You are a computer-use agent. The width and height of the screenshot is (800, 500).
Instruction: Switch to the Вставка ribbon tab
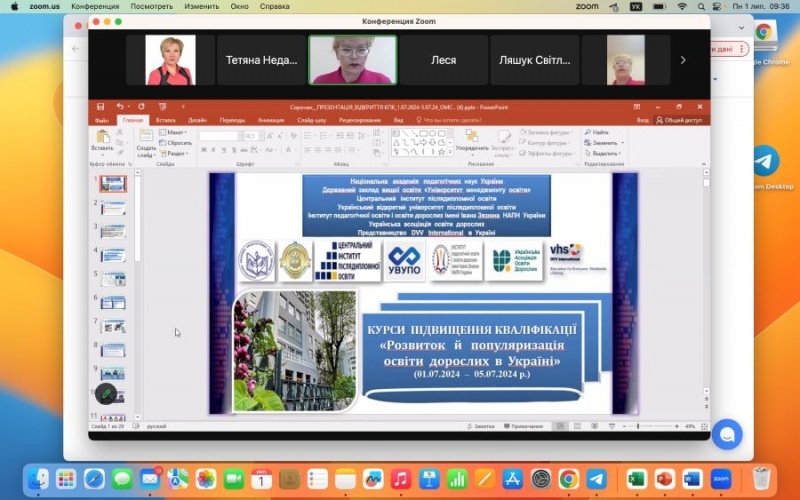click(x=166, y=120)
